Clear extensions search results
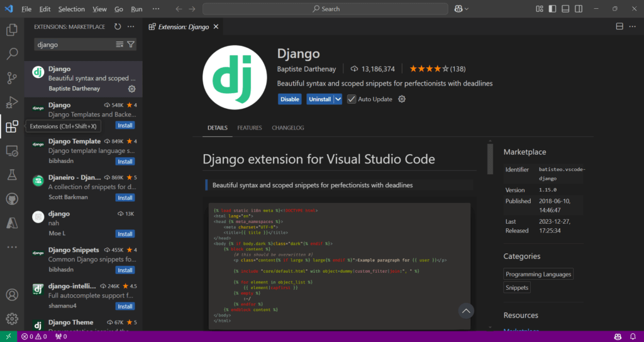644x342 pixels. (119, 45)
